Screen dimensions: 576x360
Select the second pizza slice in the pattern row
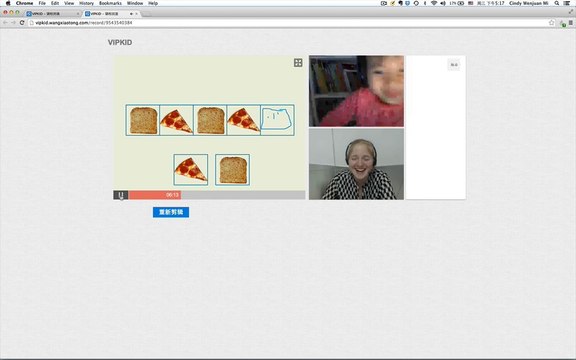(x=244, y=120)
